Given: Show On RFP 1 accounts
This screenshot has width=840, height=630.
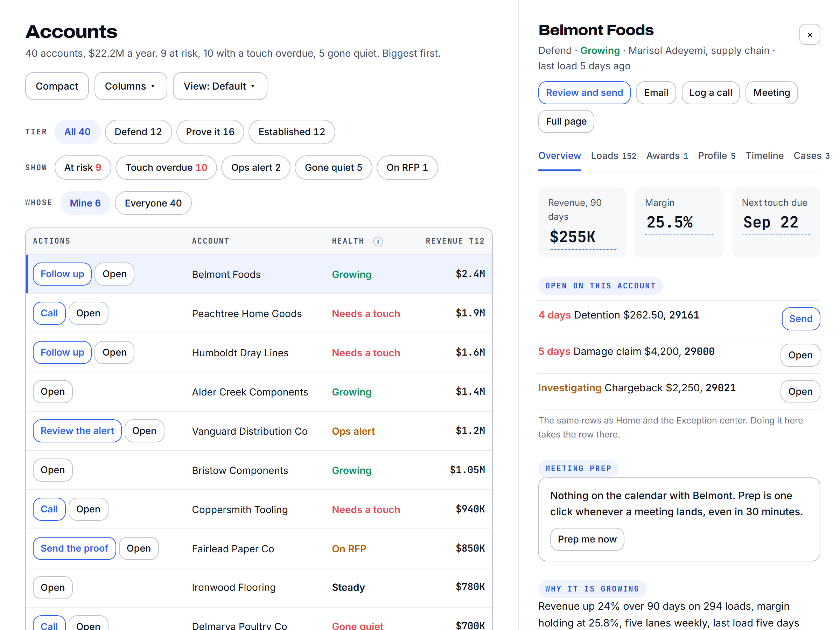Looking at the screenshot, I should point(407,167).
